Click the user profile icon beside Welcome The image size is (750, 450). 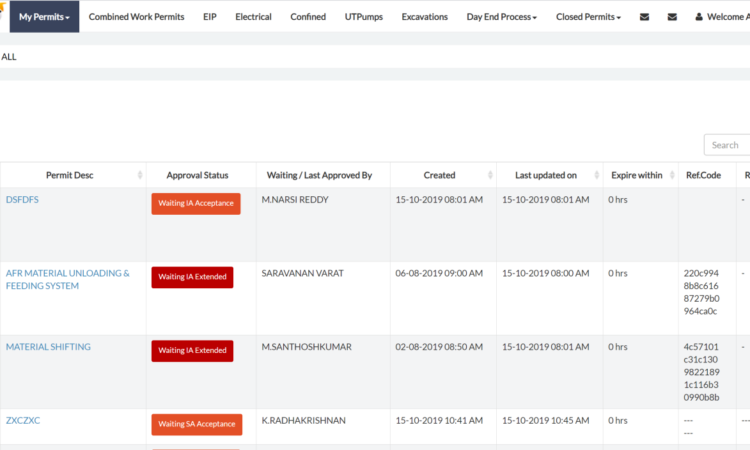click(699, 17)
